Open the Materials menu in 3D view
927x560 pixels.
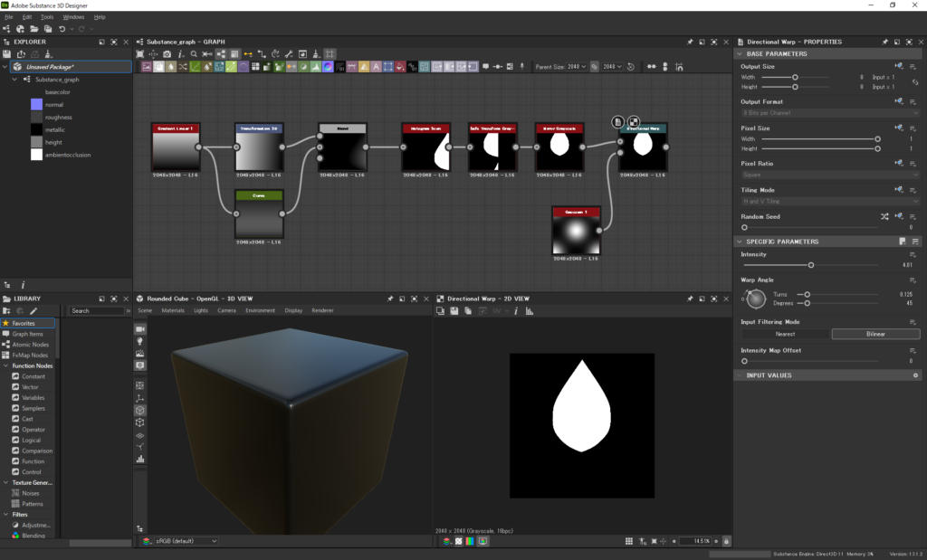point(173,310)
